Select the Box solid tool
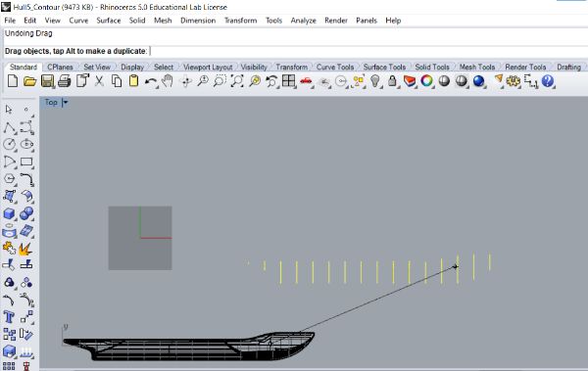This screenshot has width=588, height=371. point(10,213)
